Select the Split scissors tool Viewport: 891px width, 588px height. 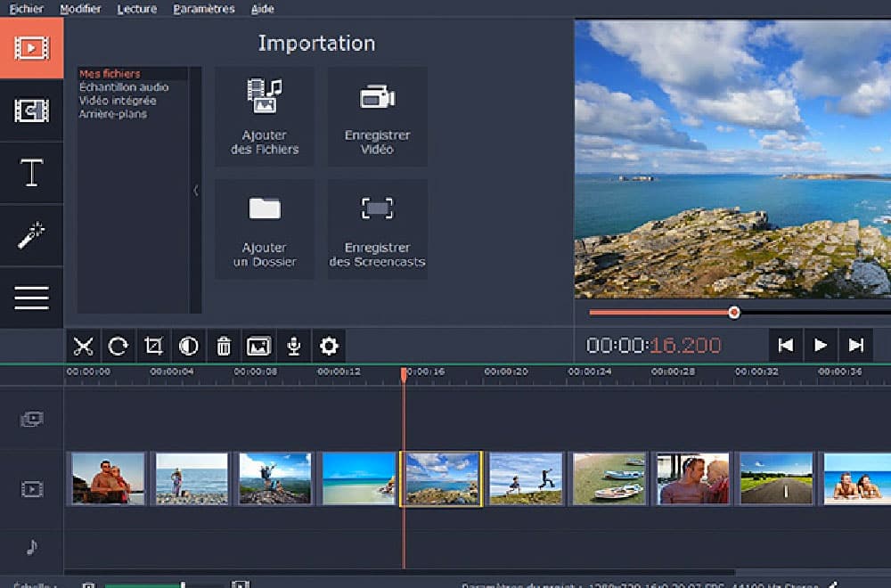point(84,346)
